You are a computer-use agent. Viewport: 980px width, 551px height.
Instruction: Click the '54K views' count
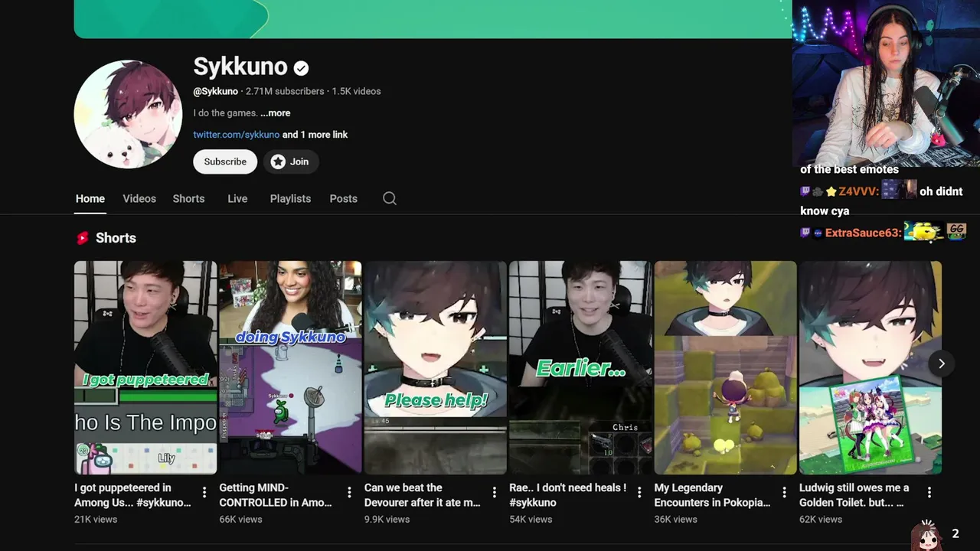[x=531, y=519]
